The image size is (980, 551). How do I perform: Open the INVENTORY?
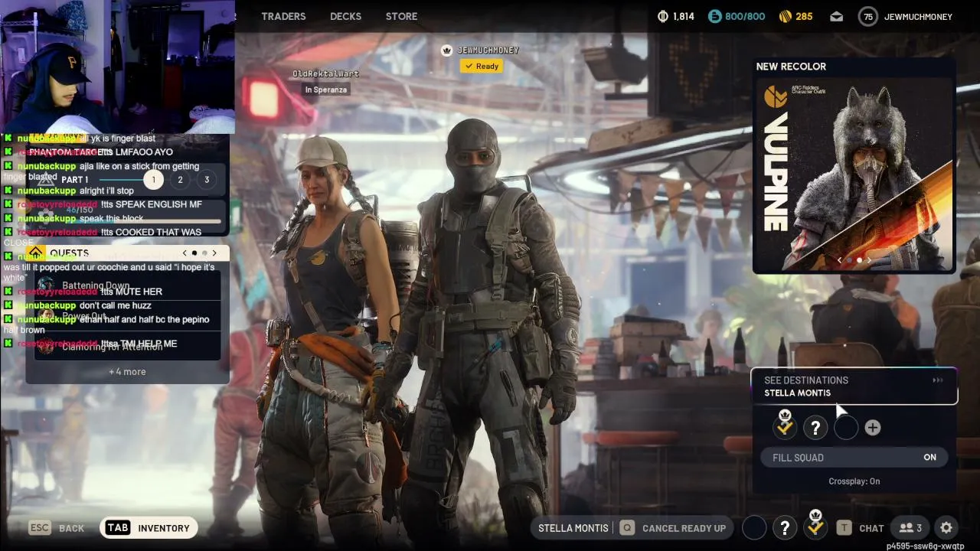(164, 528)
